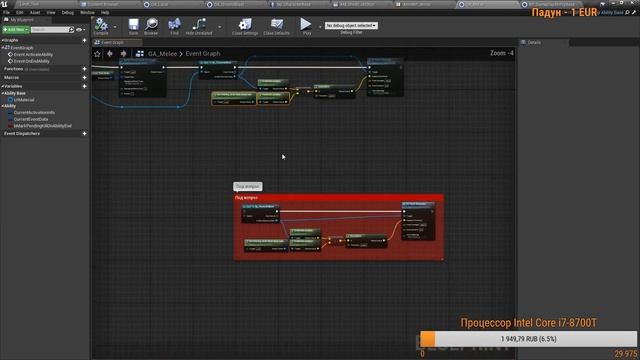The width and height of the screenshot is (640, 360).
Task: Add a new variable with Variables plus
Action: click(84, 86)
